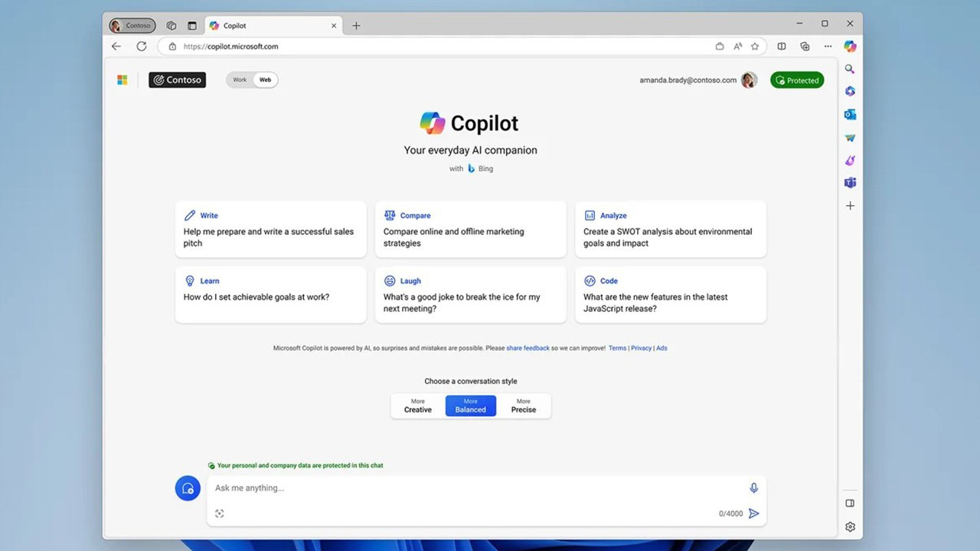Click the add image icon in chat box
Screen dimensions: 980x551
tap(220, 514)
